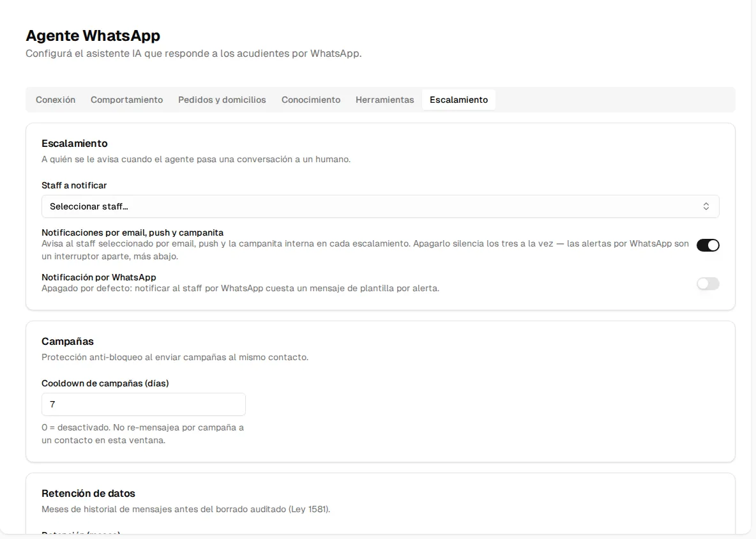Click the 'Apagado por defecto' description text
The width and height of the screenshot is (756, 539).
[241, 288]
